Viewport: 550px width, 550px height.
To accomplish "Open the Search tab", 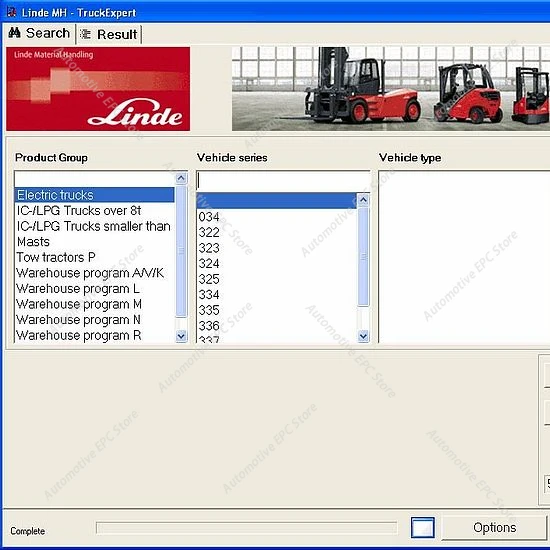I will pos(39,33).
